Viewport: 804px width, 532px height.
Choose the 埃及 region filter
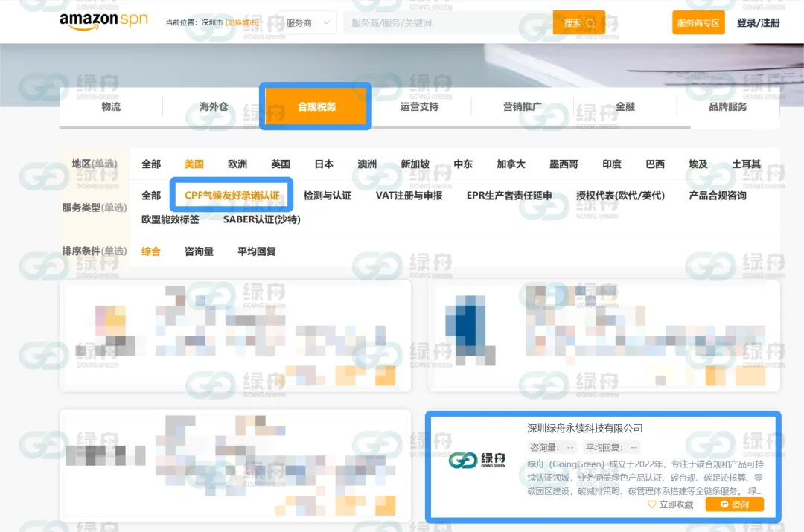[x=698, y=164]
